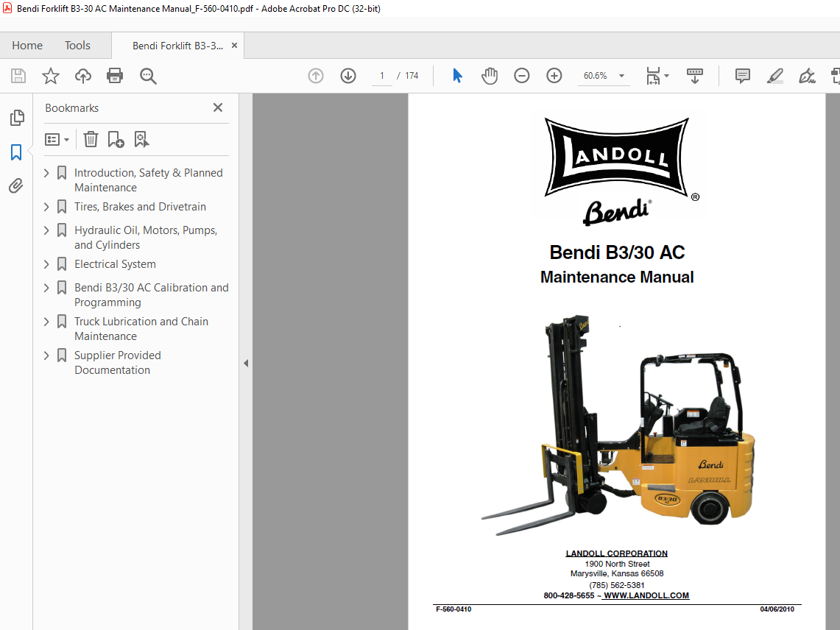
Task: Click the Sign document pen icon
Action: (807, 76)
